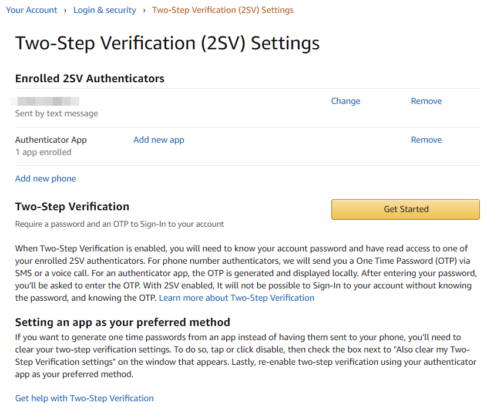Open Login & security breadcrumb link

[105, 10]
